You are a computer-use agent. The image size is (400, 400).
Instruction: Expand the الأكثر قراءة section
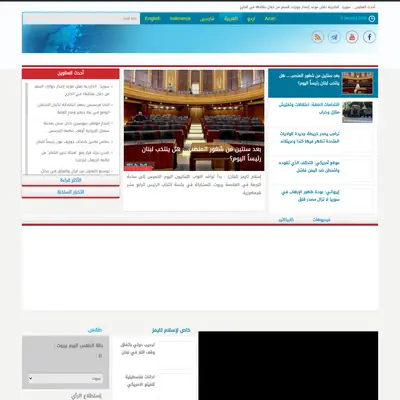71,180
